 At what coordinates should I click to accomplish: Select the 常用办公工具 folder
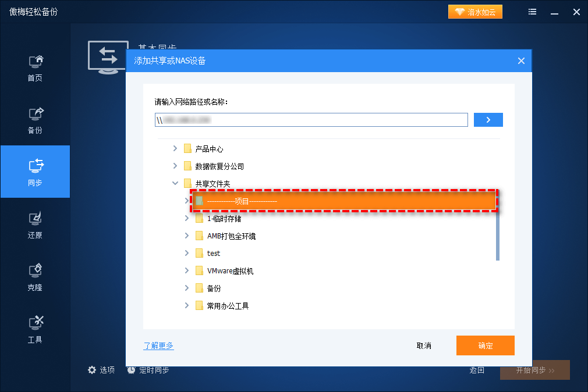228,306
